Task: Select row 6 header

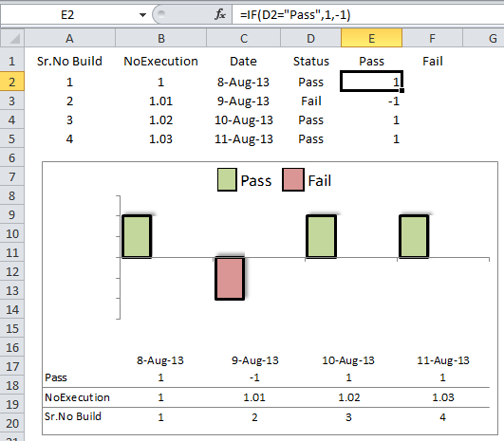Action: coord(12,157)
